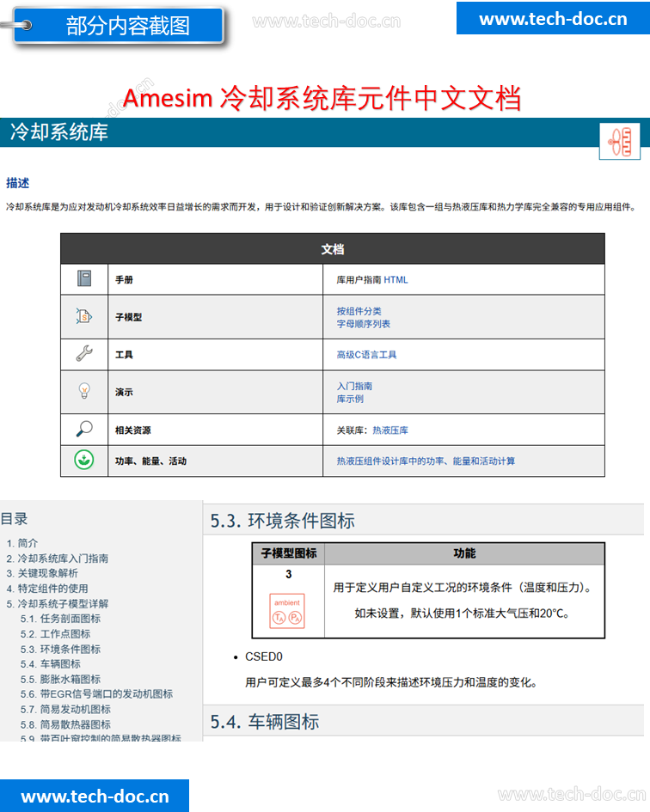This screenshot has height=812, width=650.
Task: Select 5.3. 环境条件图标 in contents
Action: point(61,650)
